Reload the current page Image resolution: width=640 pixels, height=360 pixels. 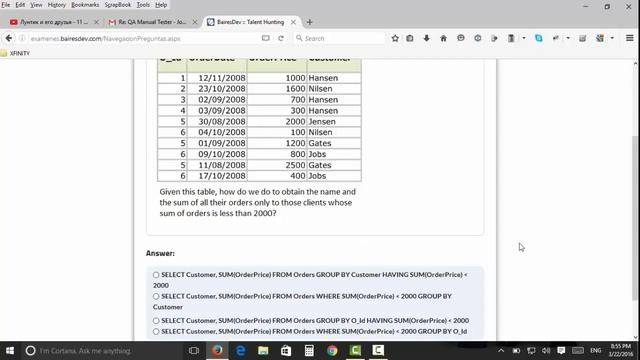tap(281, 38)
